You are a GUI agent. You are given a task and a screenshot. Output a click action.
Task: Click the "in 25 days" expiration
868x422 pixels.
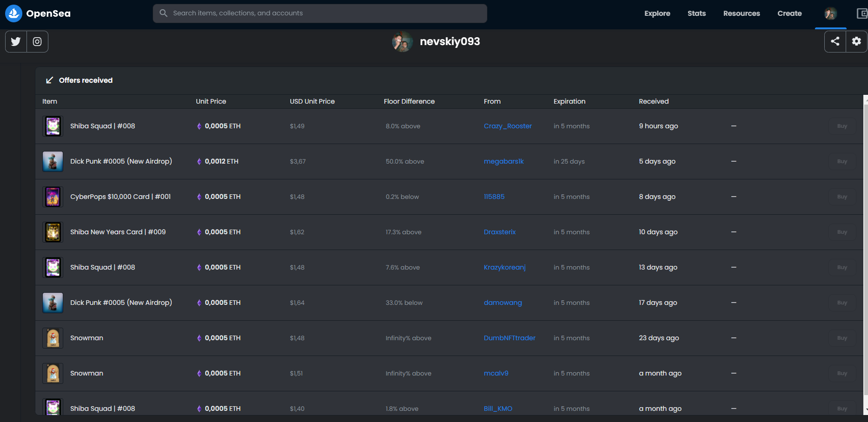coord(569,161)
